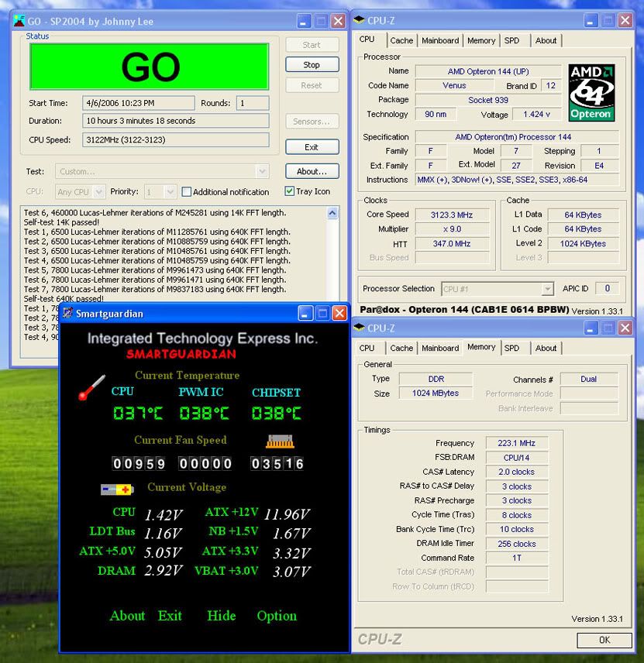Open the About... dialog in SP2004
Viewport: 644px width, 663px height.
coord(312,171)
